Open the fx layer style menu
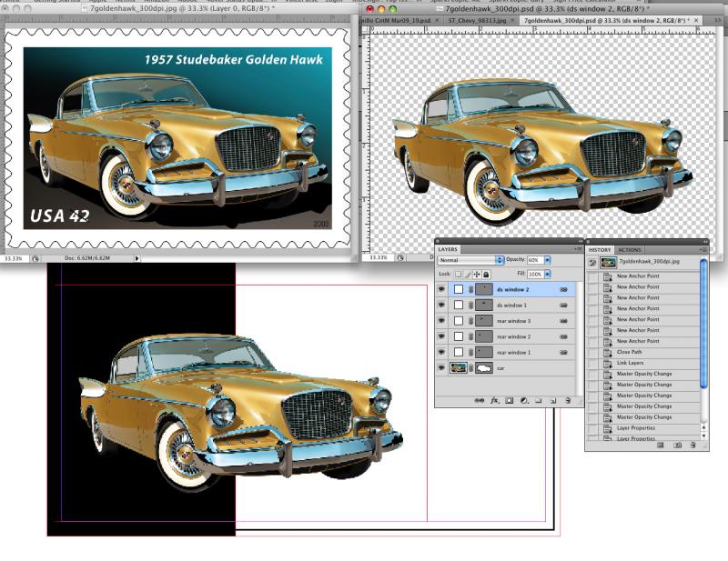Image resolution: width=728 pixels, height=561 pixels. point(494,400)
